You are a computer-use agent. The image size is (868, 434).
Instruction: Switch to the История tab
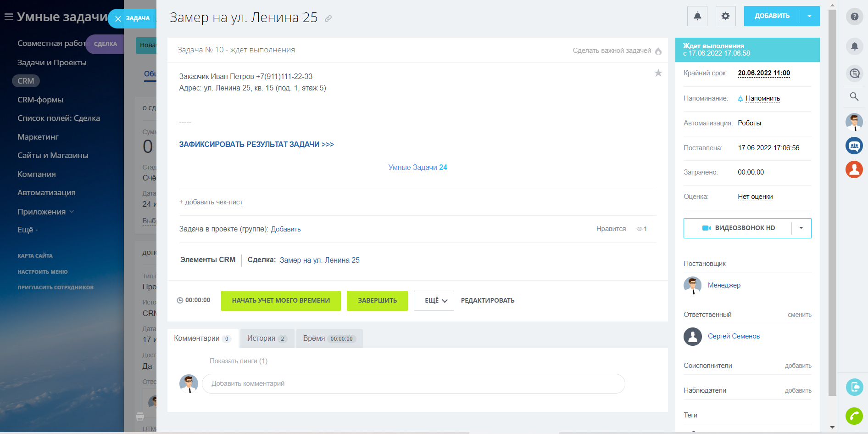[267, 338]
